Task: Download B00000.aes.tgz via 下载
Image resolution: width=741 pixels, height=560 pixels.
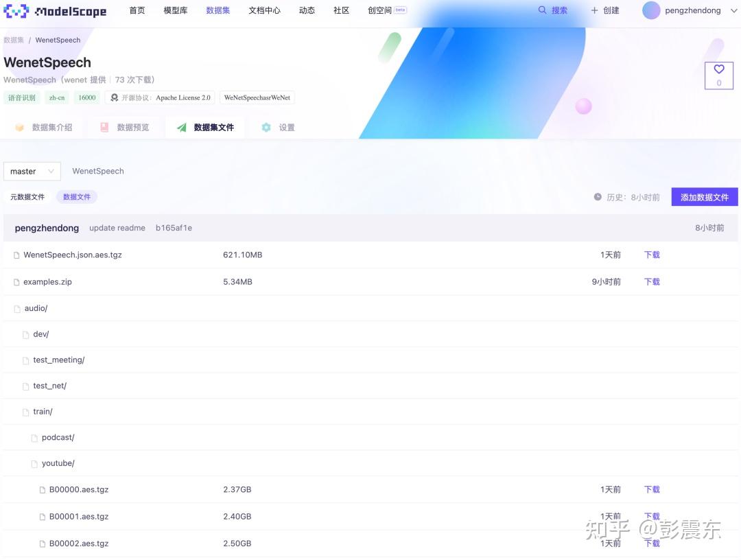Action: [652, 490]
